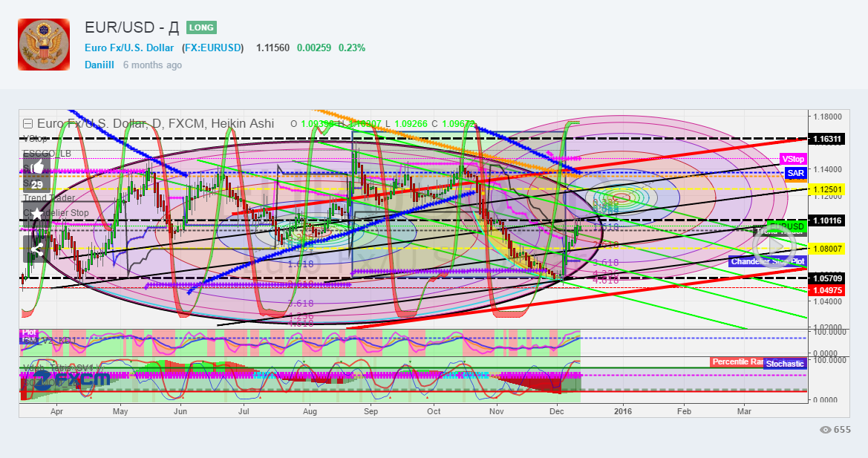The image size is (868, 458).
Task: Click the Feb label on the time axis
Action: (684, 411)
